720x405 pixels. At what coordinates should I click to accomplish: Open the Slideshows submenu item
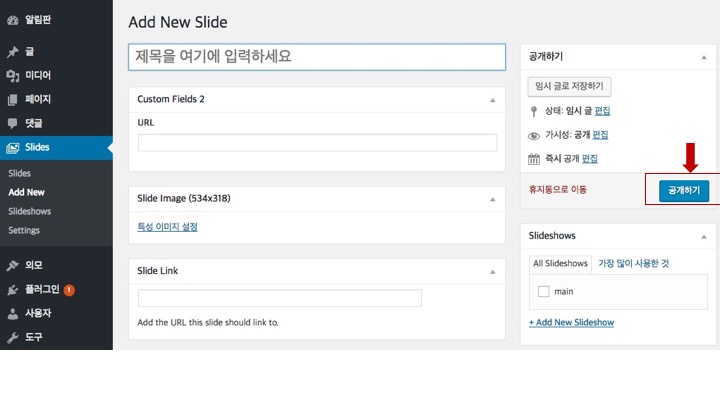click(x=29, y=211)
